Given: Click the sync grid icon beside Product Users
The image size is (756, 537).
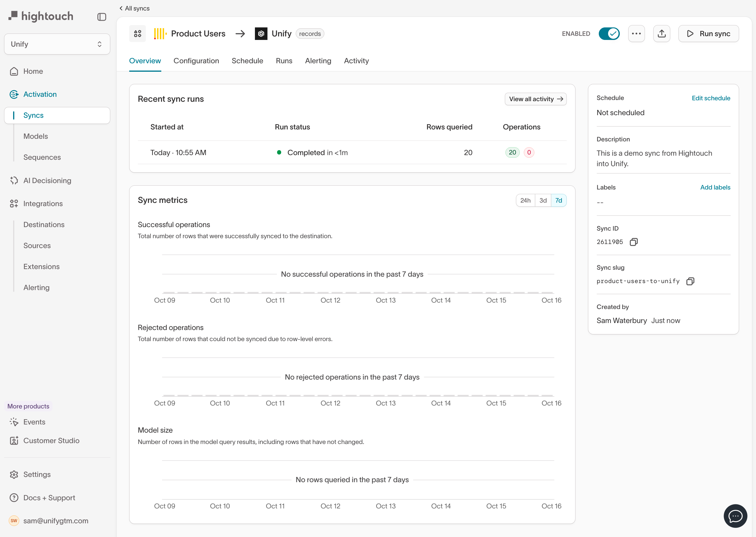Looking at the screenshot, I should point(138,34).
